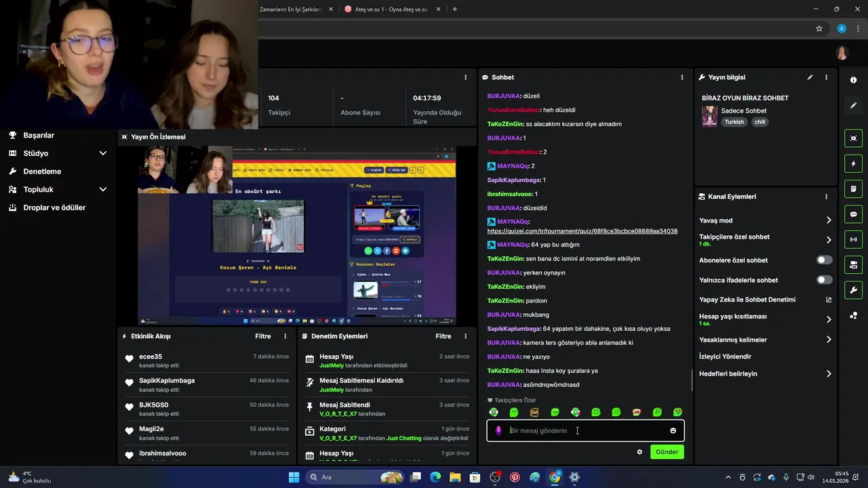Click the broadcast signal quick action icon

click(853, 239)
